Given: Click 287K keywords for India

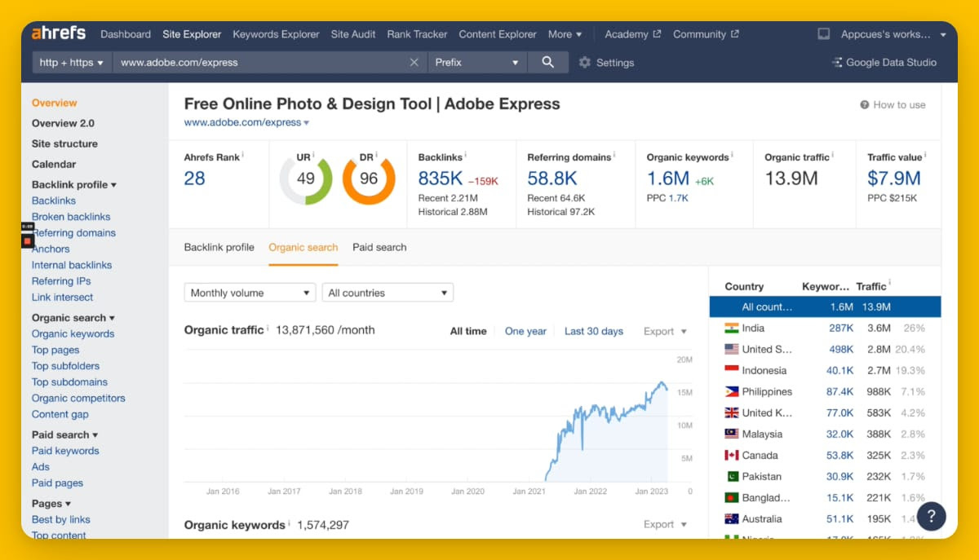Looking at the screenshot, I should coord(841,328).
